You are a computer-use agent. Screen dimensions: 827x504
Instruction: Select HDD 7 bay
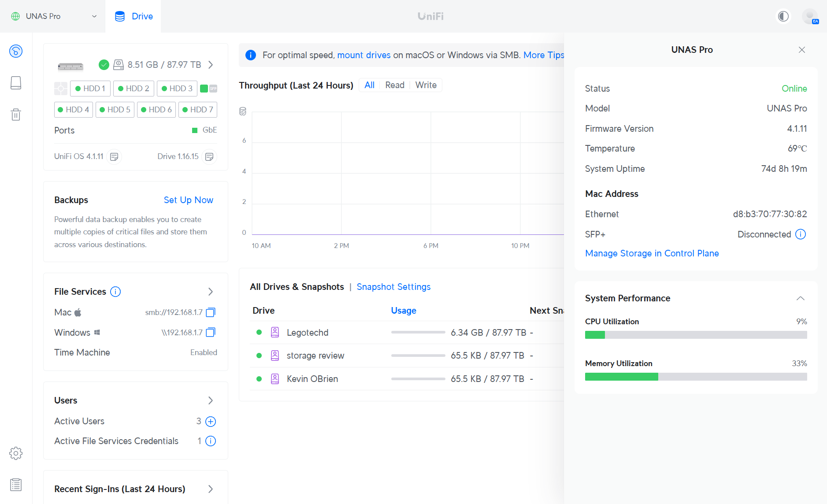coord(198,110)
